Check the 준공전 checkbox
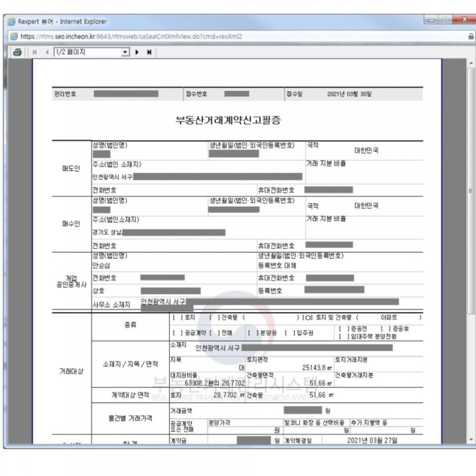476x476 pixels. [x=344, y=329]
